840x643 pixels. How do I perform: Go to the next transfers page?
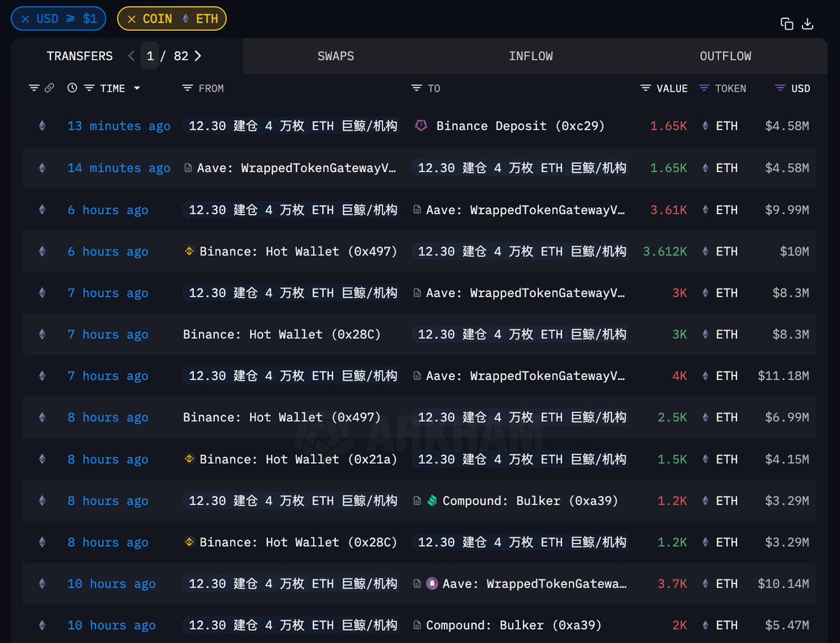pyautogui.click(x=198, y=56)
